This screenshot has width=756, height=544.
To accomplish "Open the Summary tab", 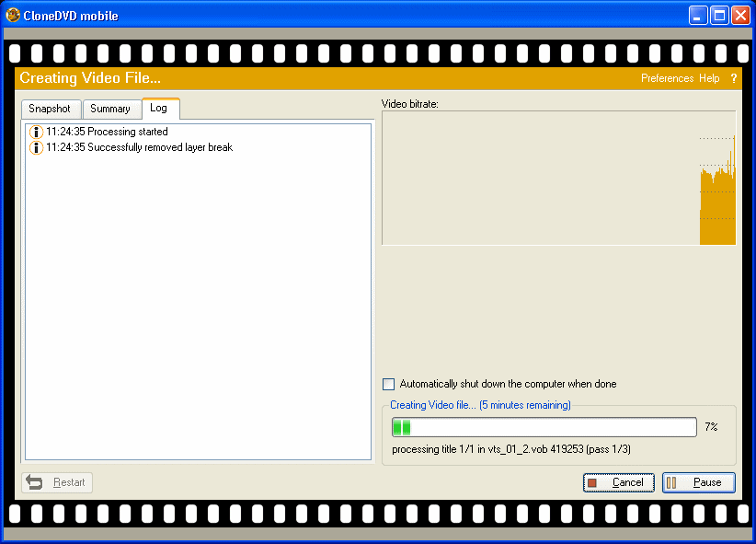I will [x=110, y=109].
